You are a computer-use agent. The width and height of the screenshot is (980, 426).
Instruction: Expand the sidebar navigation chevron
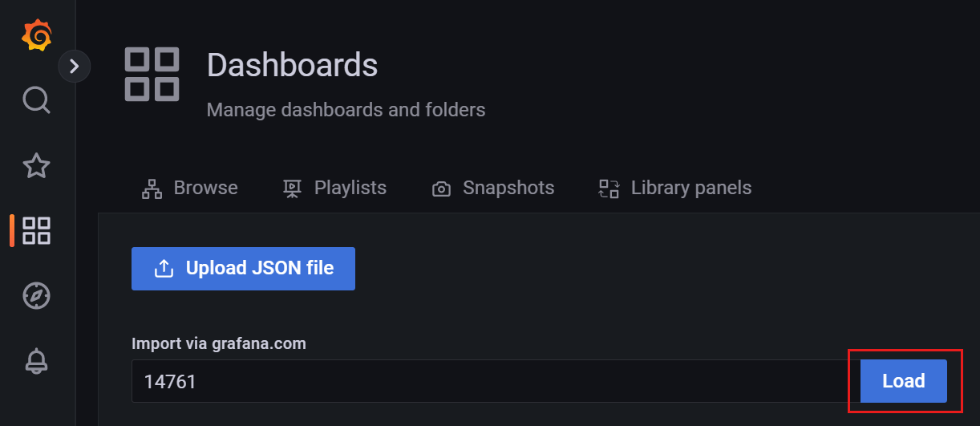click(75, 67)
